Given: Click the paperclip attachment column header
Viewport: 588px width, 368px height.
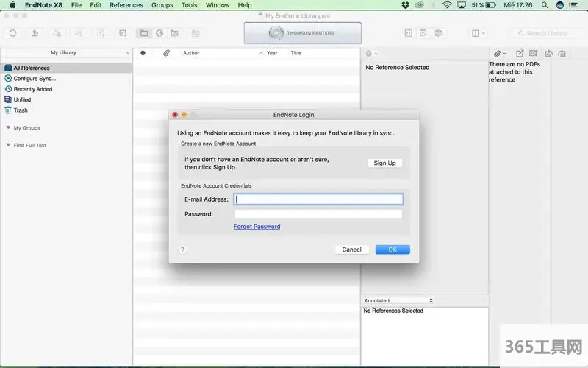Looking at the screenshot, I should click(x=166, y=53).
